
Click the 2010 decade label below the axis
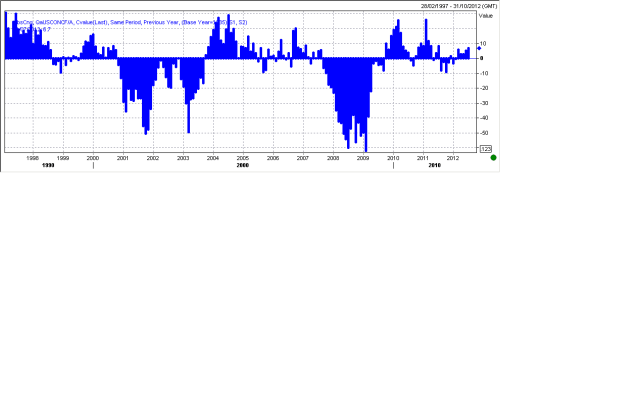(x=434, y=166)
